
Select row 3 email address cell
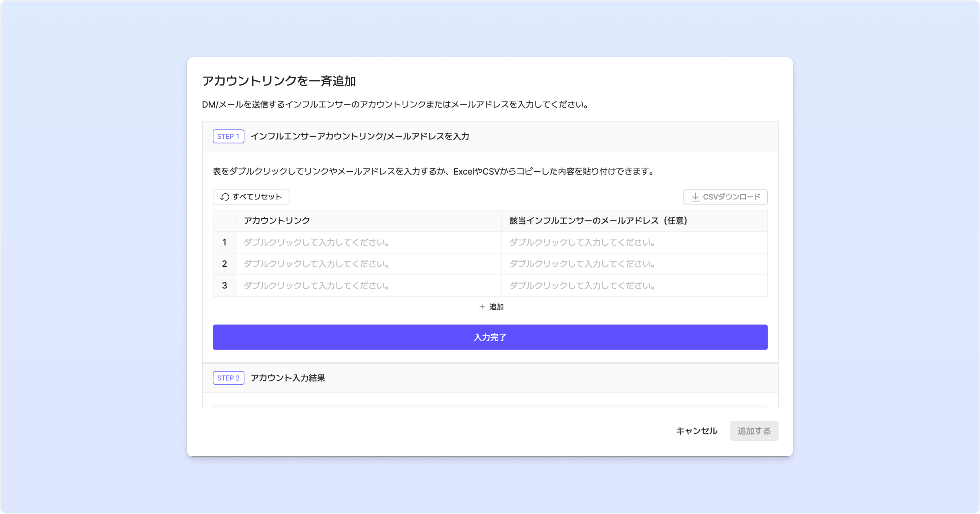point(634,286)
